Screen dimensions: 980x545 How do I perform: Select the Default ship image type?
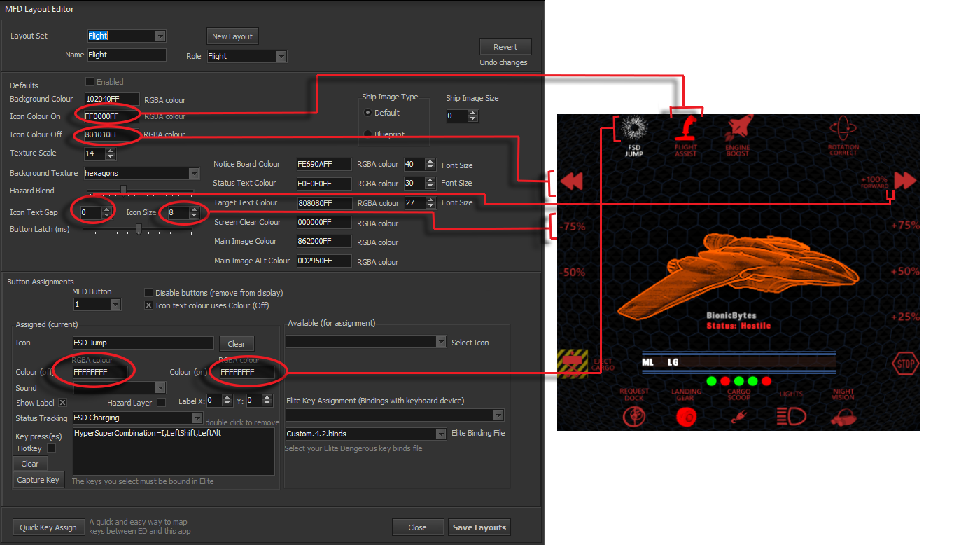coord(369,113)
